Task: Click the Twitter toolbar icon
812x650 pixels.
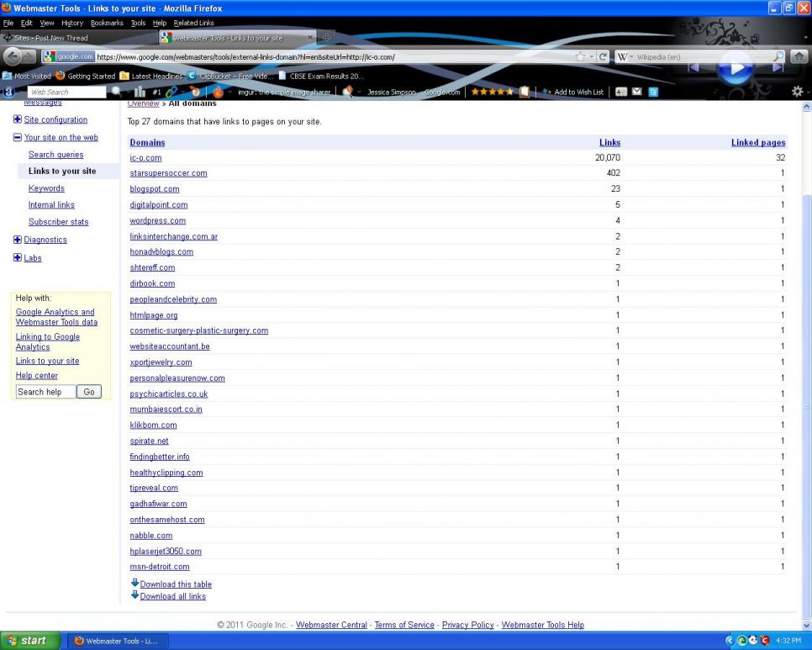Action: click(x=653, y=92)
